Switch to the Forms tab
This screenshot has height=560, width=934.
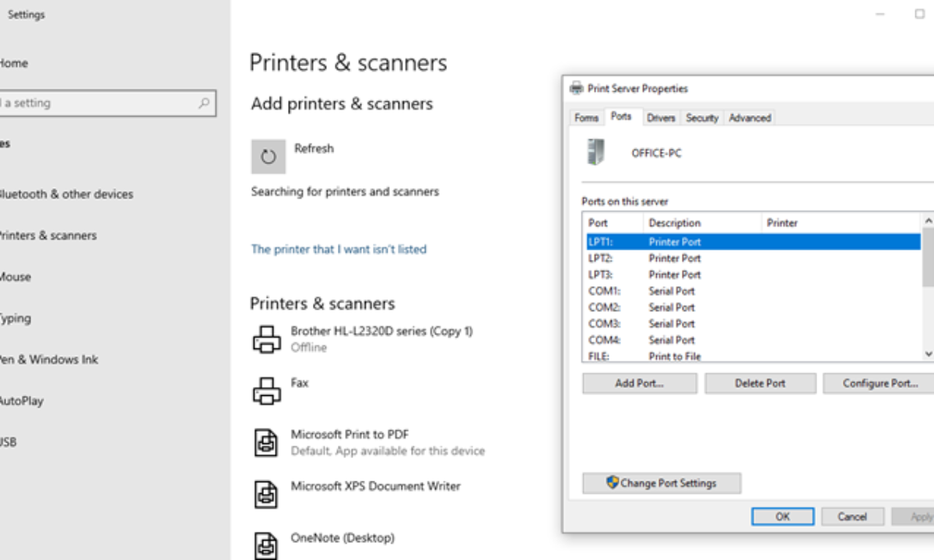(x=586, y=117)
